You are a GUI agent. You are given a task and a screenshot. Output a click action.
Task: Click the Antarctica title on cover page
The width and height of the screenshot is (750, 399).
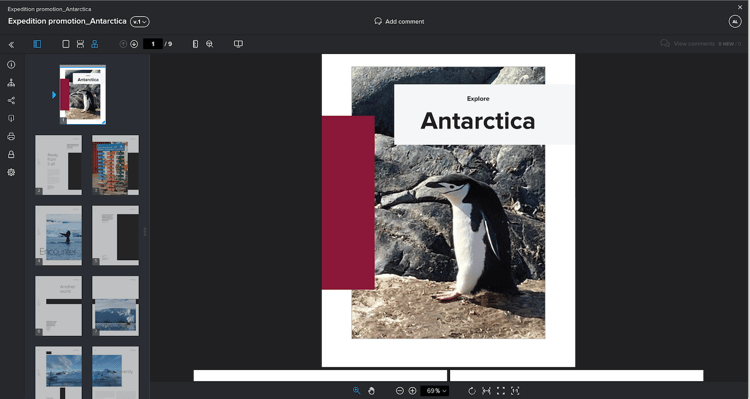(478, 121)
